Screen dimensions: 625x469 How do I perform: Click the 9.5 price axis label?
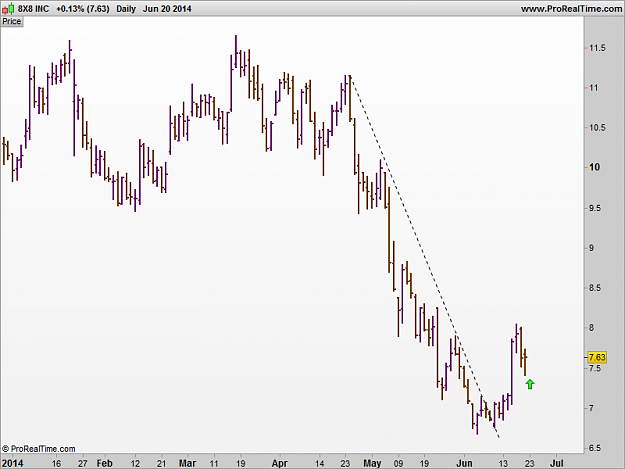click(x=594, y=208)
